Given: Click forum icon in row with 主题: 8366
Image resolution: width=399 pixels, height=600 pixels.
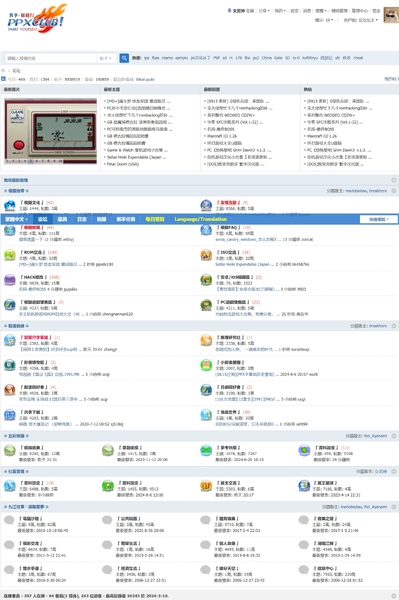Looking at the screenshot, I should (x=206, y=205).
